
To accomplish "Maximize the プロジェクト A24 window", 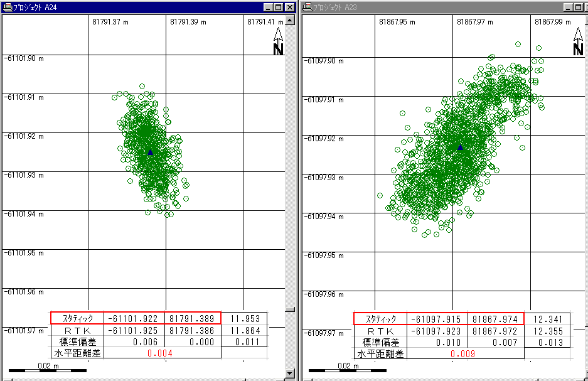I will [x=278, y=7].
